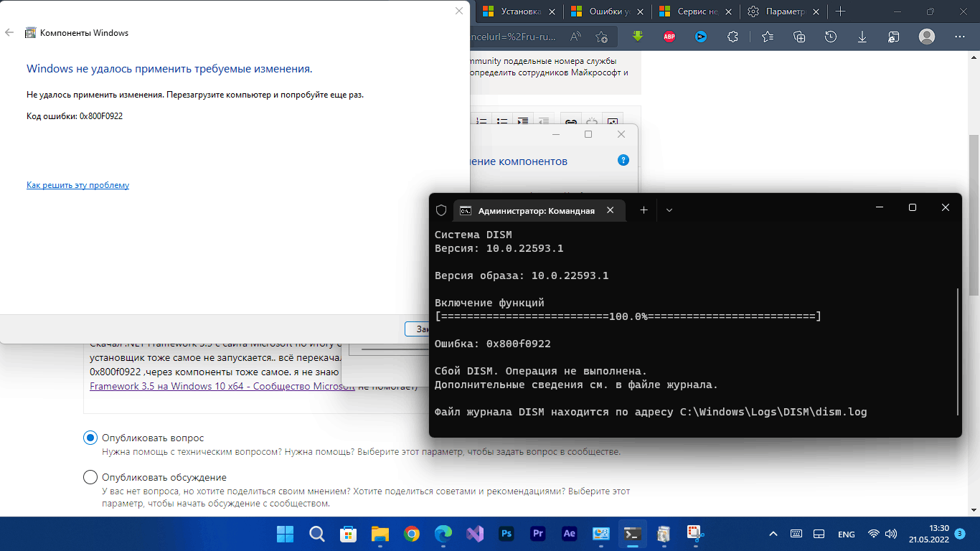The image size is (980, 551).
Task: Click the numbered list editor button
Action: coord(481,121)
